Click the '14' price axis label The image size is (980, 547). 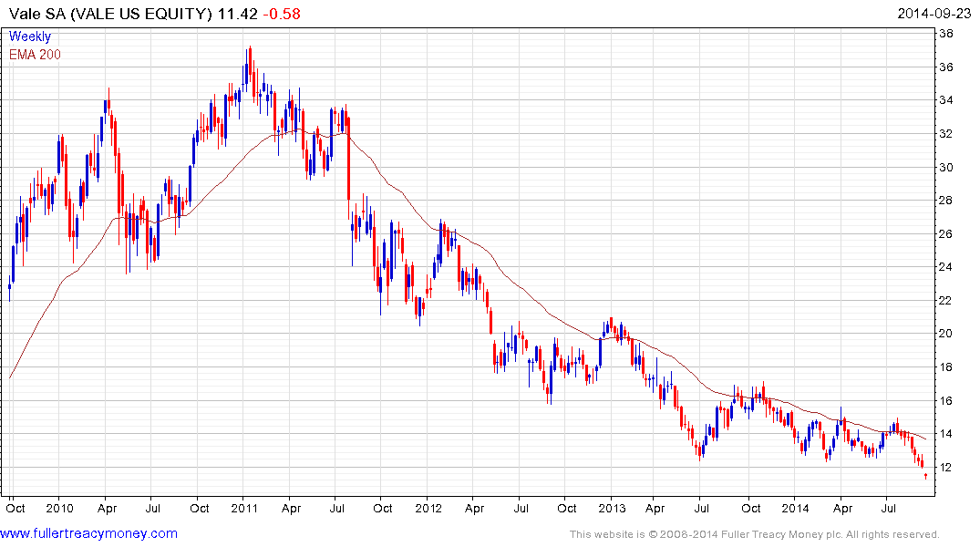click(946, 434)
